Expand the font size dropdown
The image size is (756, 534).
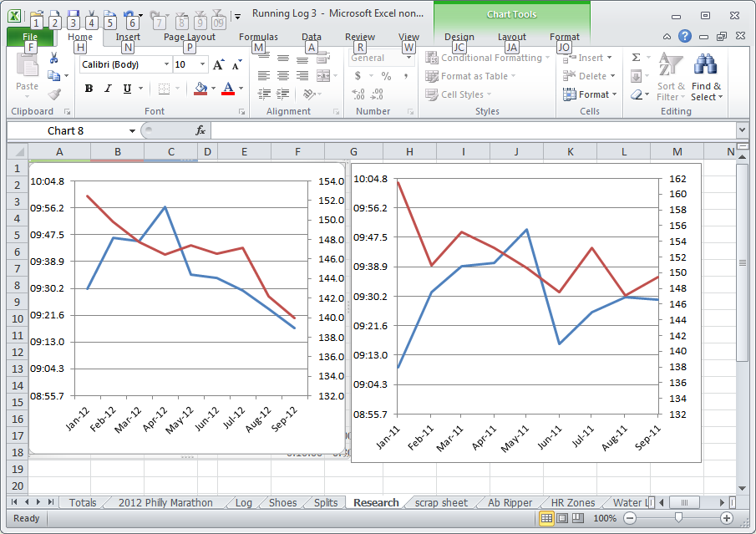(x=202, y=65)
